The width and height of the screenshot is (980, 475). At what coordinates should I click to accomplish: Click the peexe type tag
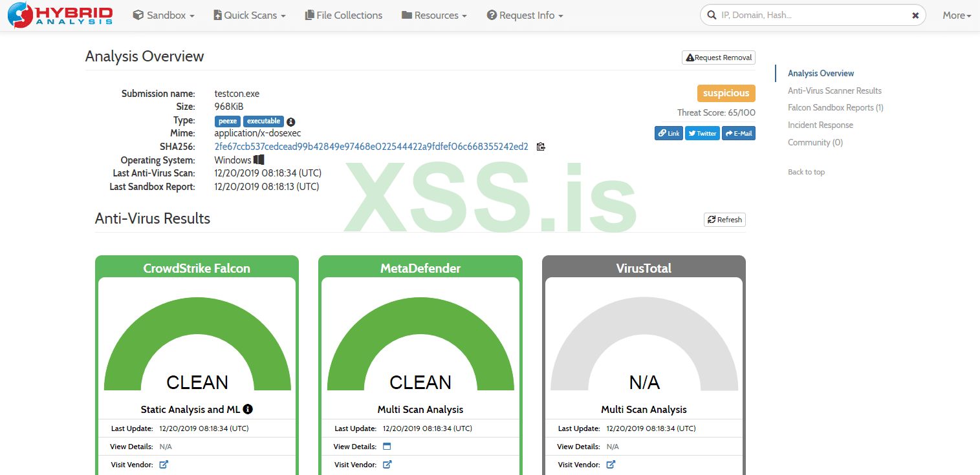tap(228, 121)
